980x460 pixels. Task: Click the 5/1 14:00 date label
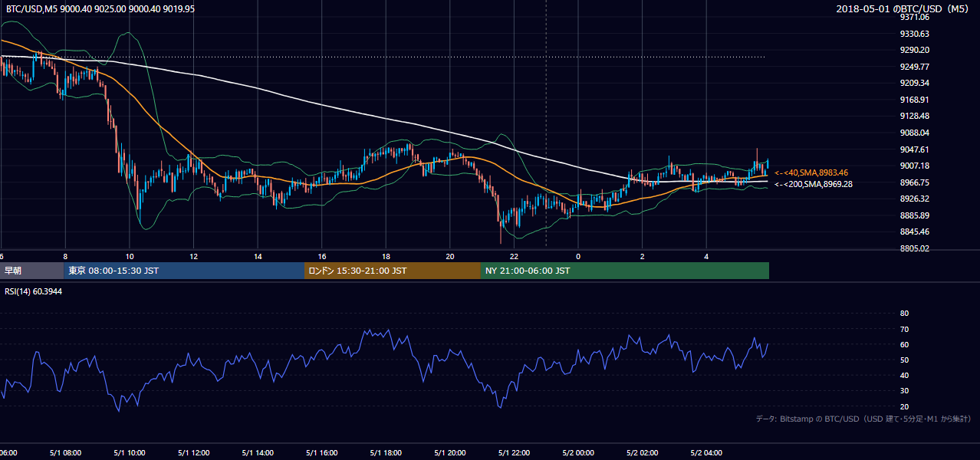pyautogui.click(x=258, y=453)
